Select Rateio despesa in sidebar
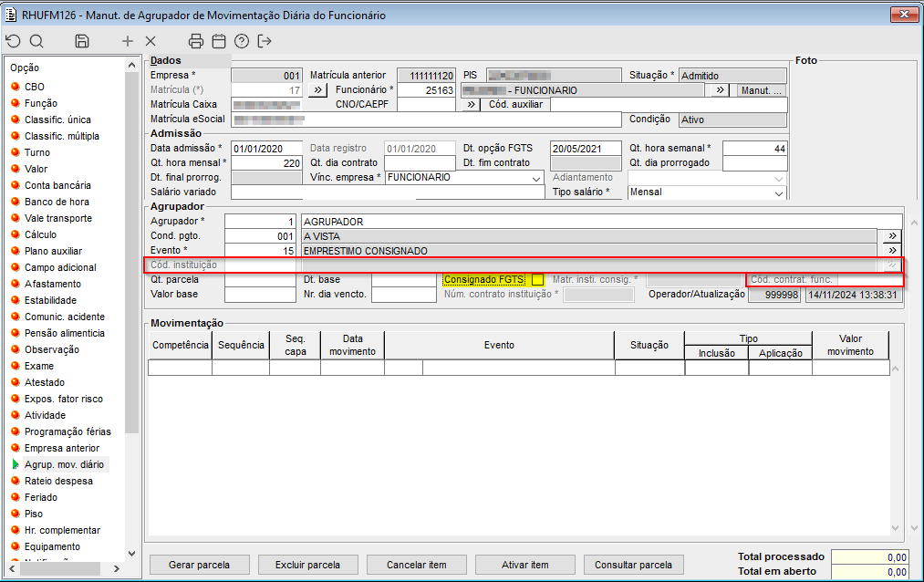Image resolution: width=924 pixels, height=582 pixels. [58, 482]
